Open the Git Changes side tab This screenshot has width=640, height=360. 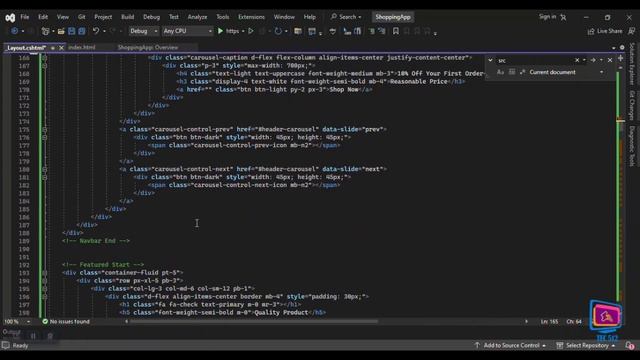[631, 105]
